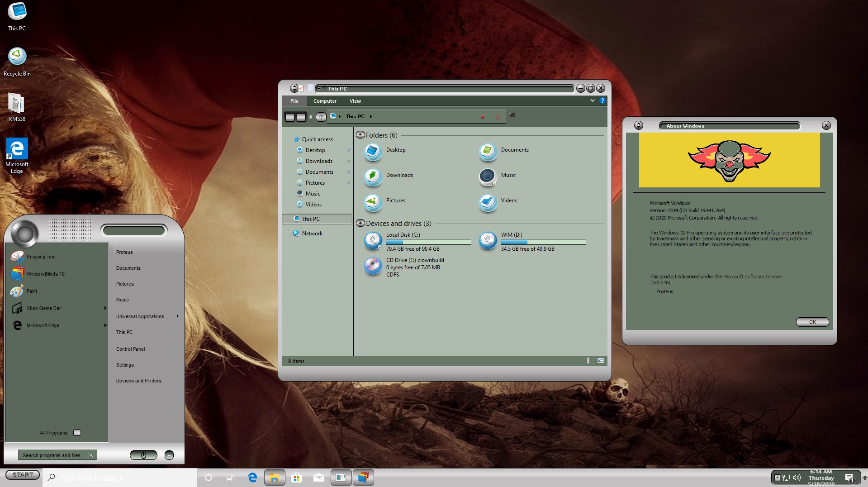Open Task View on the taskbar
The width and height of the screenshot is (868, 487).
pos(230,477)
